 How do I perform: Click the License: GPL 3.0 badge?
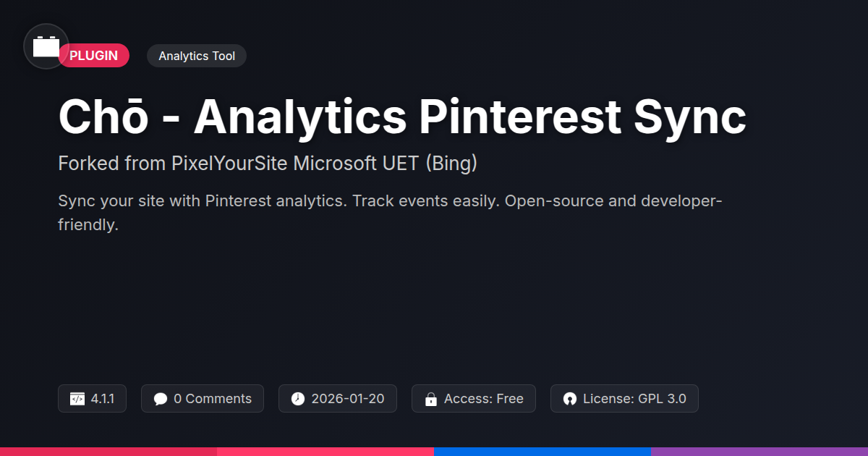634,399
